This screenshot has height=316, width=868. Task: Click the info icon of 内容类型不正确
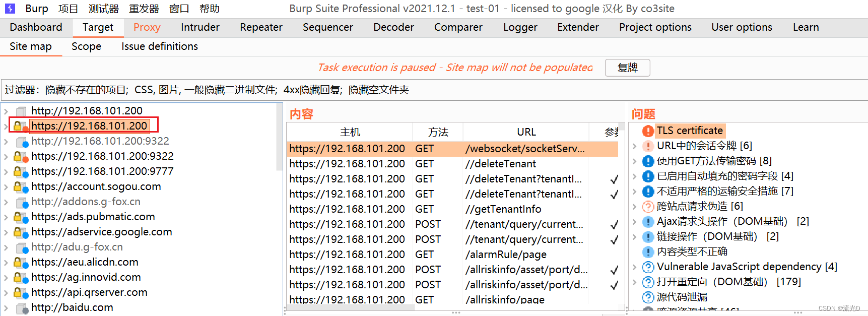click(x=648, y=252)
